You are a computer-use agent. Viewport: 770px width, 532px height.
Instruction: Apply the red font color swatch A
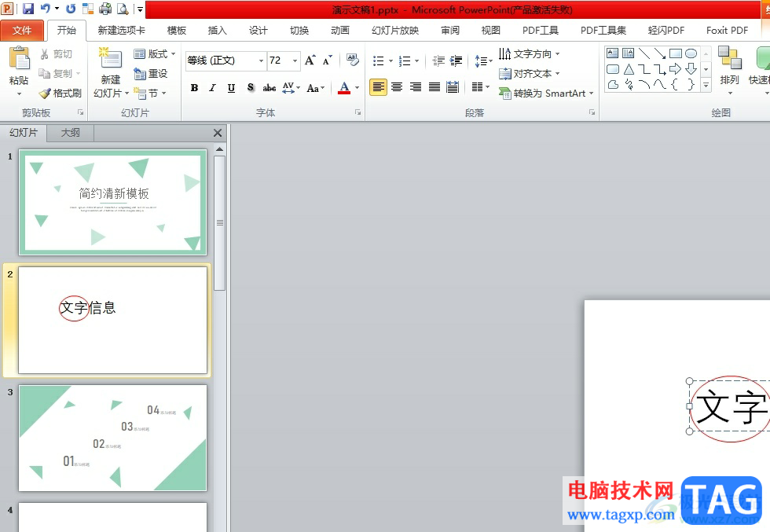point(344,88)
